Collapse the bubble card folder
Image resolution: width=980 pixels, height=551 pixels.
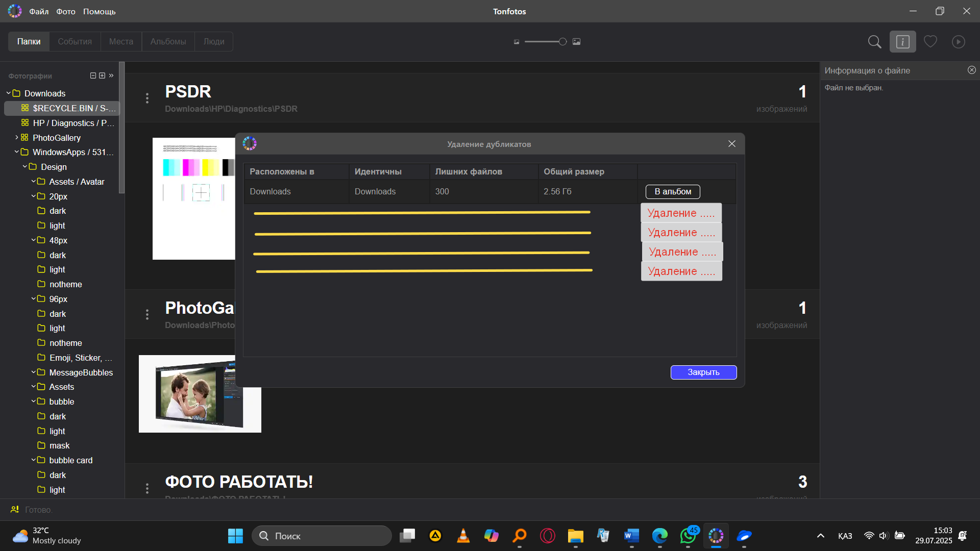pyautogui.click(x=33, y=460)
